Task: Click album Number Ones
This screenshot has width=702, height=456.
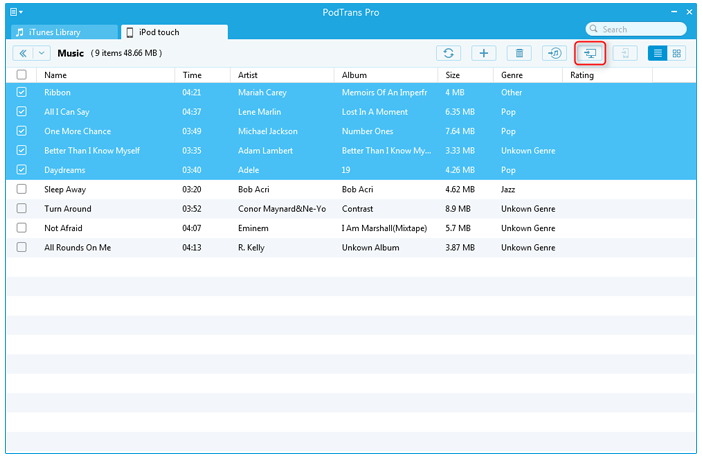Action: point(368,131)
